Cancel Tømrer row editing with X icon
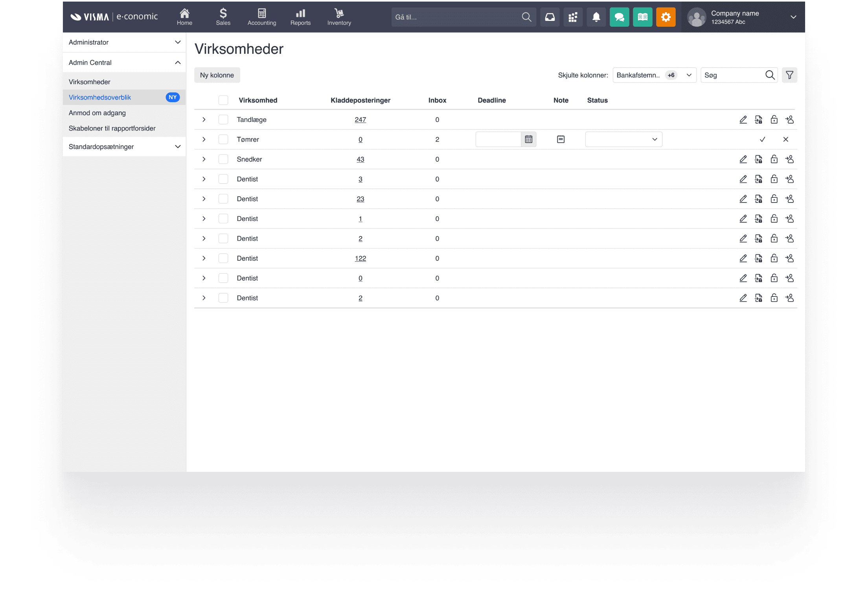 pyautogui.click(x=785, y=139)
